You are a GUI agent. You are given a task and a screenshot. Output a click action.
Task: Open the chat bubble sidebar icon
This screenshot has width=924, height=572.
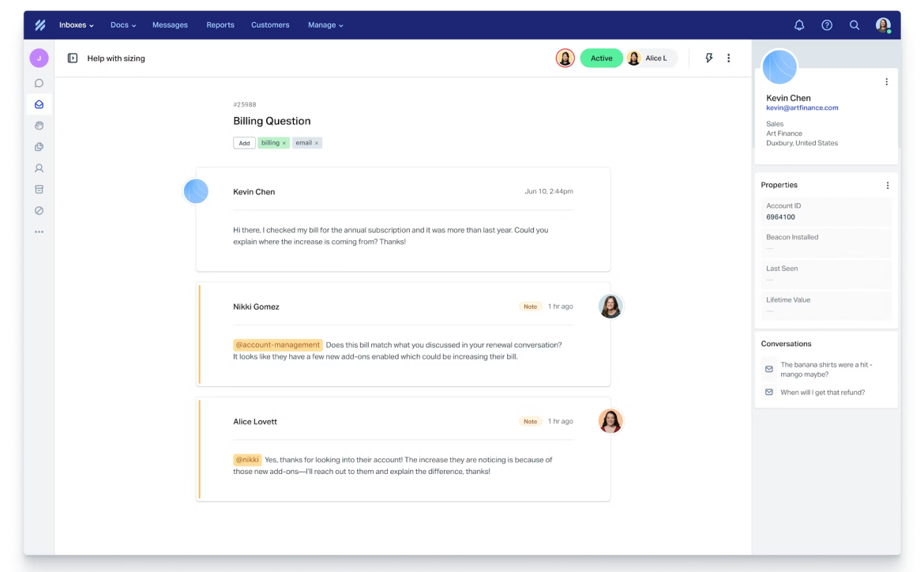(x=39, y=83)
